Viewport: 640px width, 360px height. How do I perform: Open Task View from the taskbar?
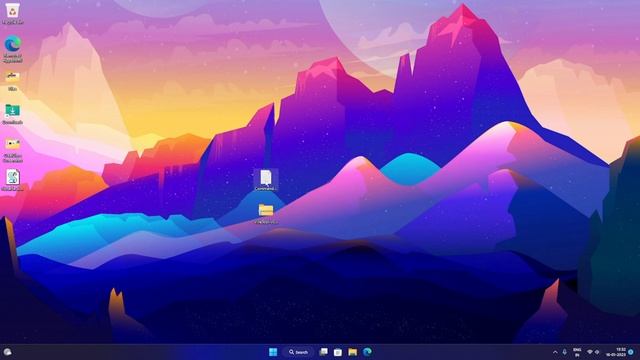tap(324, 352)
